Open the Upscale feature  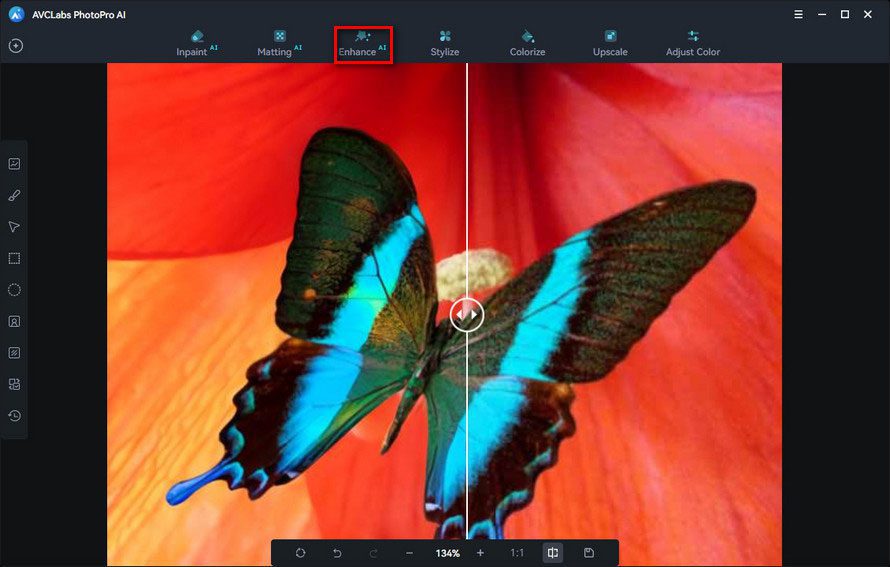coord(610,44)
